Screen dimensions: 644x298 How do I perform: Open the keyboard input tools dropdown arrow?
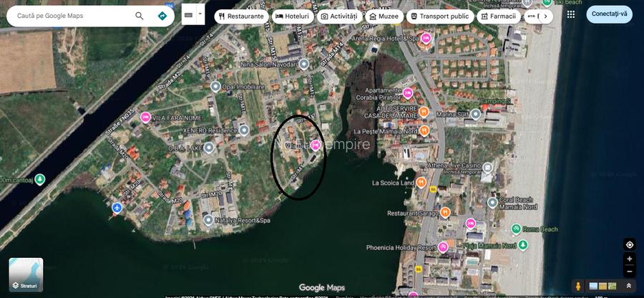200,14
